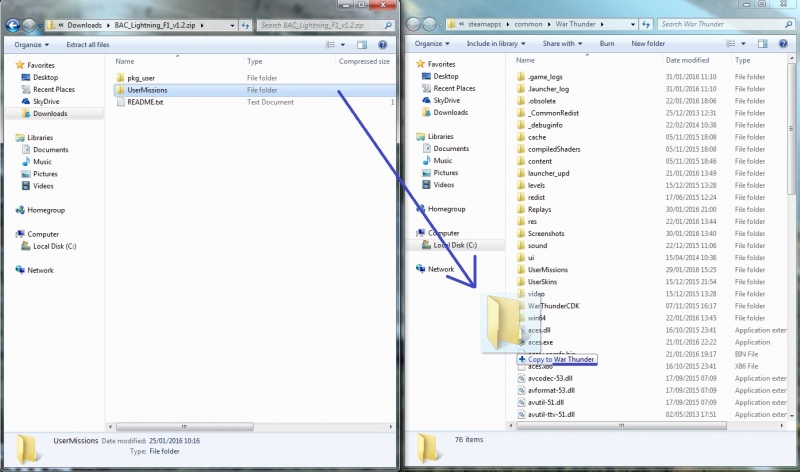Open the pkg_user folder in the zip window
Screen dimensions: 800x472
[140, 77]
